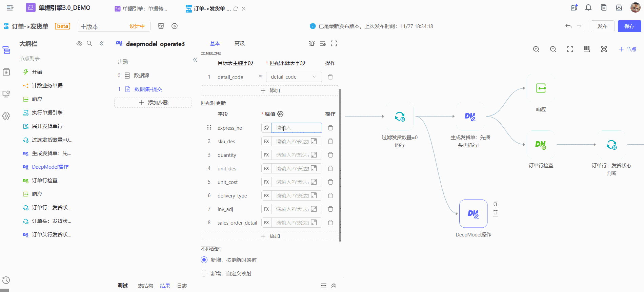This screenshot has width=644, height=292.
Task: Click the zoom out canvas icon
Action: [553, 49]
